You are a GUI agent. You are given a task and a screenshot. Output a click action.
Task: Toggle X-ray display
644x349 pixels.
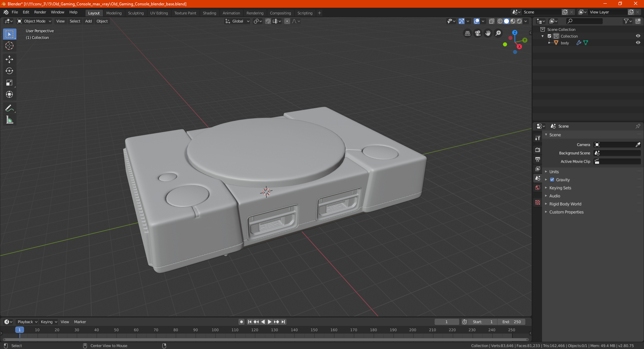coord(491,21)
